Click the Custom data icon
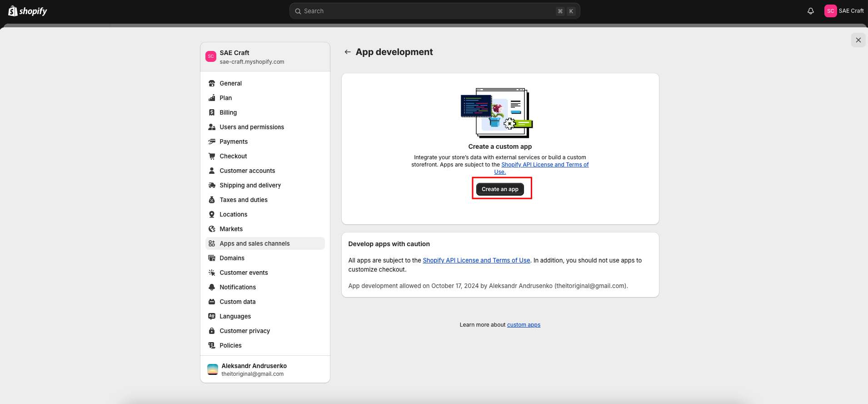 pyautogui.click(x=212, y=302)
